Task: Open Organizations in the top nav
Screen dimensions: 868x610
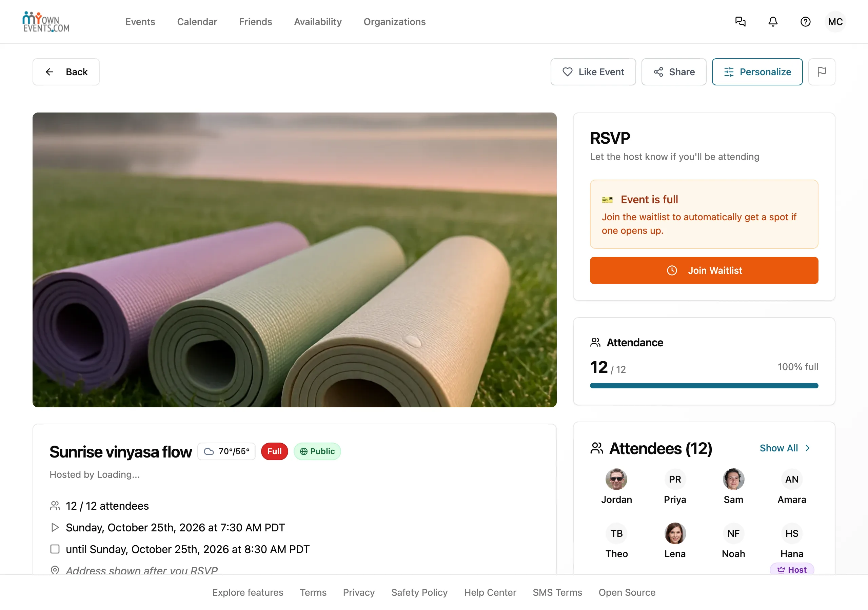Action: [x=395, y=22]
